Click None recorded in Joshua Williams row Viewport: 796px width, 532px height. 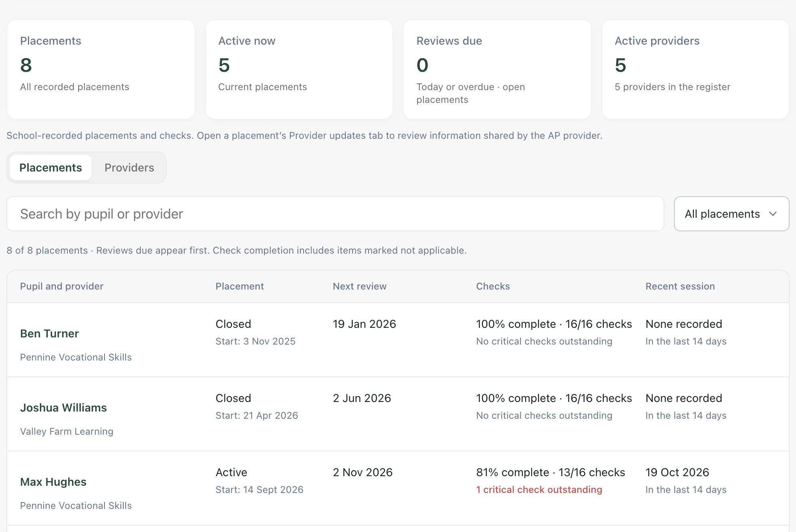(x=684, y=398)
